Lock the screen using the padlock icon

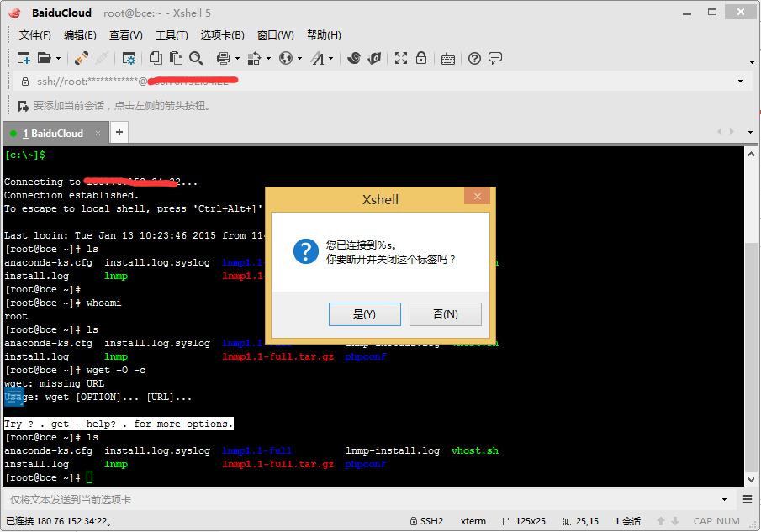click(420, 58)
